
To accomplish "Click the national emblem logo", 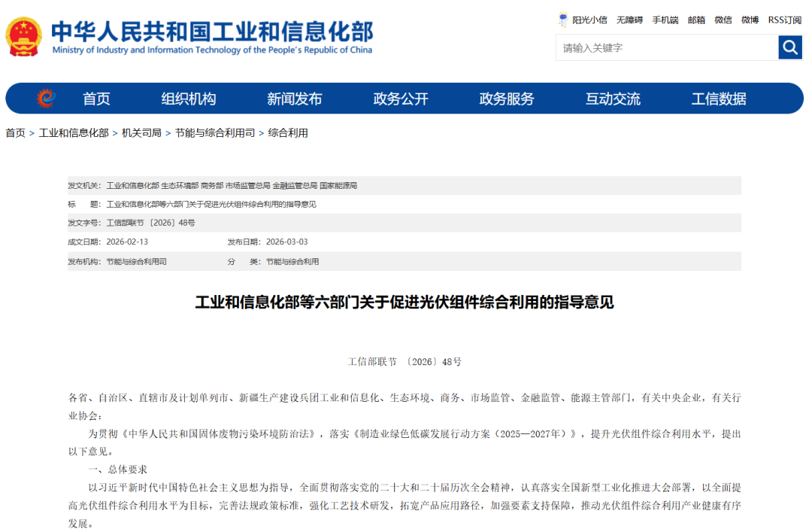I will [24, 37].
